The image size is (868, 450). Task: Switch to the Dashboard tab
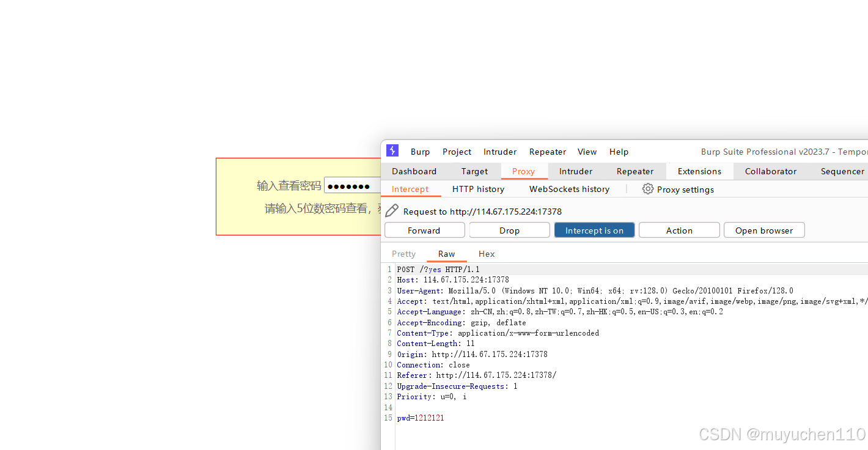[414, 171]
